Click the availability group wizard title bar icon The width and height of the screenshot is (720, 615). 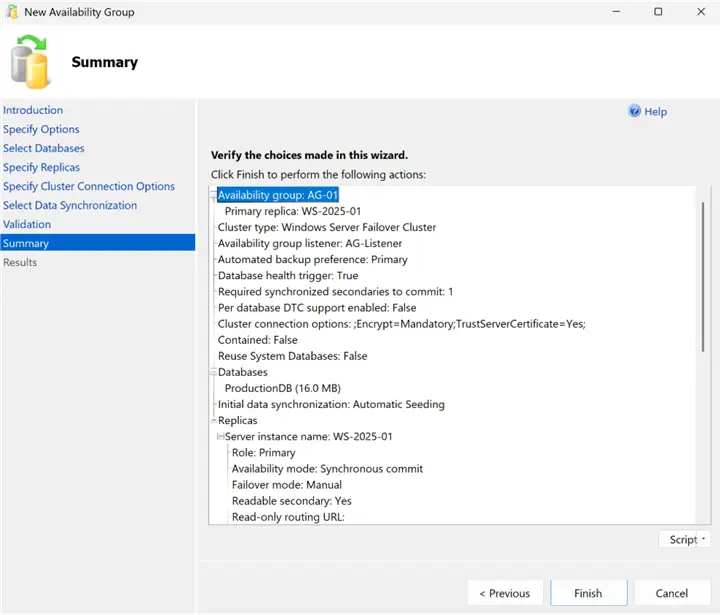click(12, 11)
